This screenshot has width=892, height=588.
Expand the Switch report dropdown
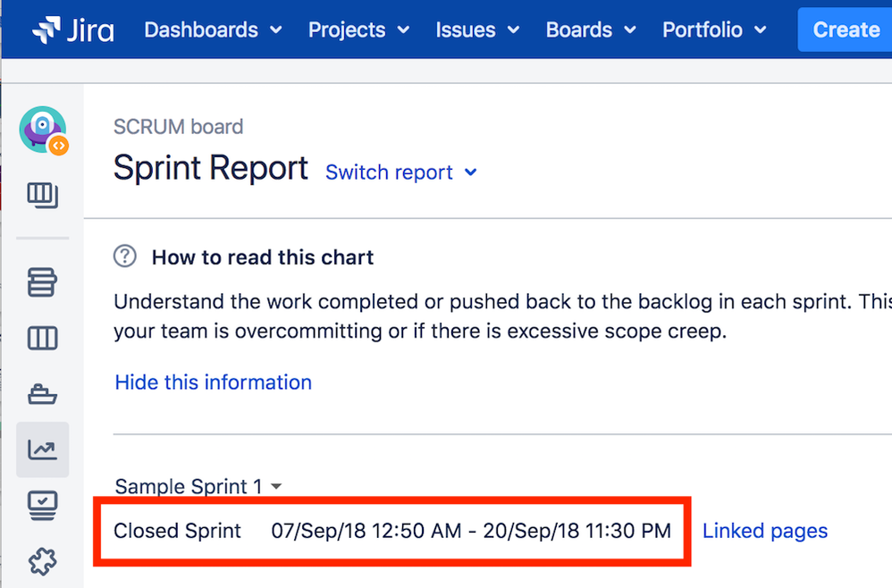click(x=401, y=172)
